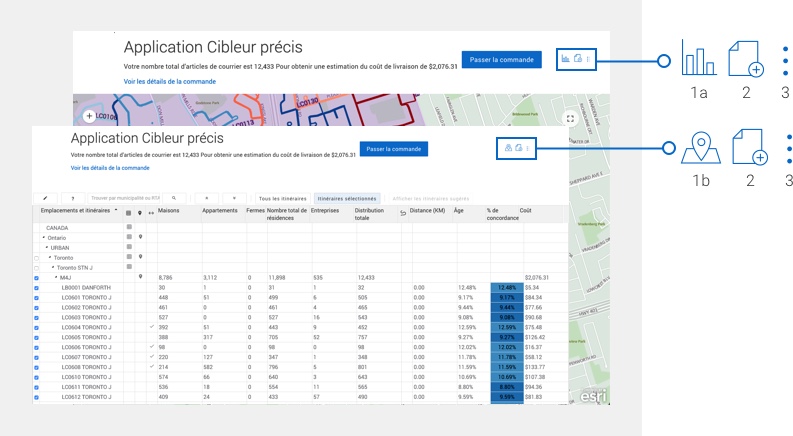The image size is (793, 436).
Task: Collapse the Toronto STN J node
Action: click(x=53, y=267)
